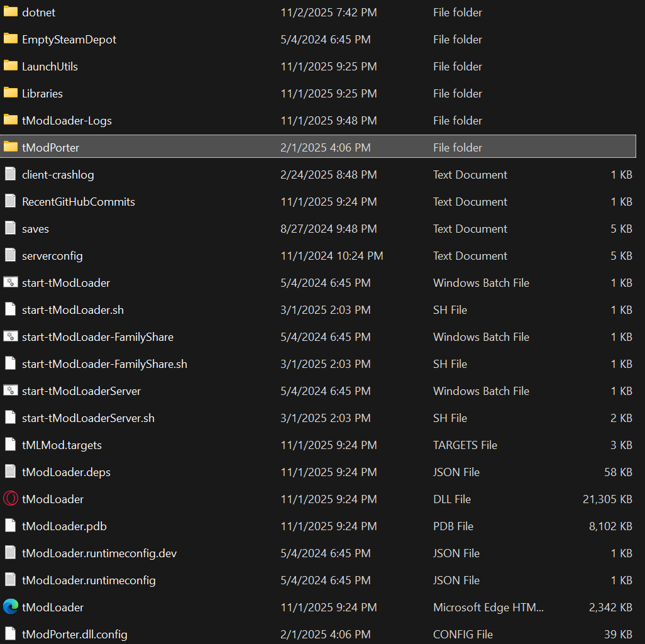645x644 pixels.
Task: Click the tModLoader Edge HTML document icon
Action: point(9,607)
